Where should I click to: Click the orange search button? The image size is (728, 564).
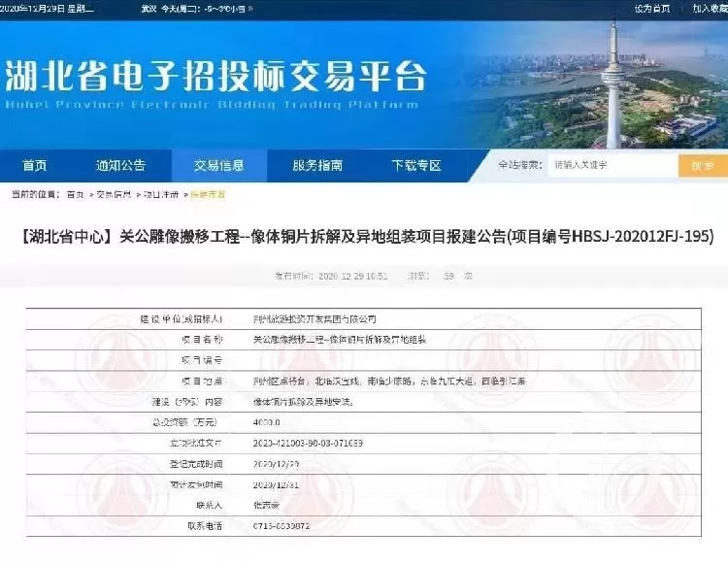703,165
